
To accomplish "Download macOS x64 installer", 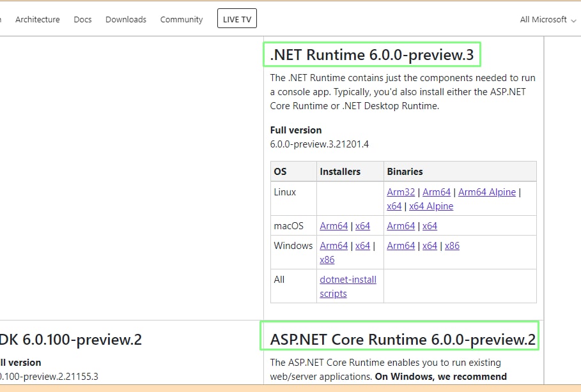I will (363, 226).
